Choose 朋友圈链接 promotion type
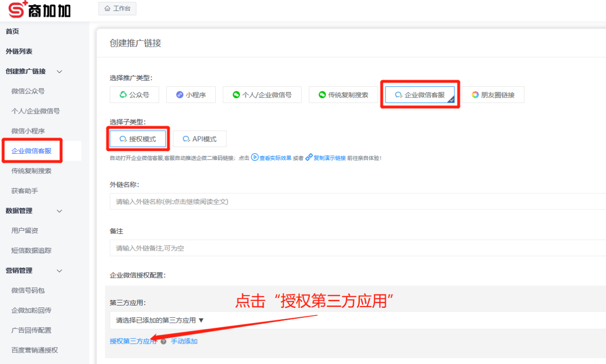The height and width of the screenshot is (364, 606). pyautogui.click(x=493, y=95)
